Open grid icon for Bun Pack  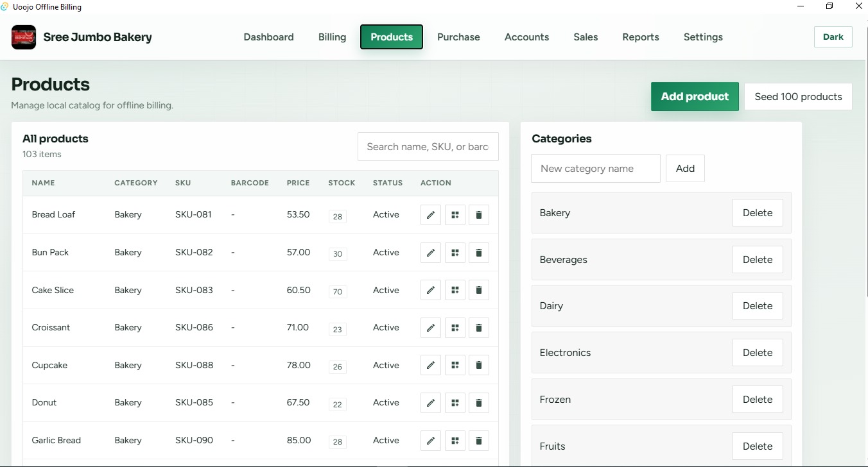455,253
